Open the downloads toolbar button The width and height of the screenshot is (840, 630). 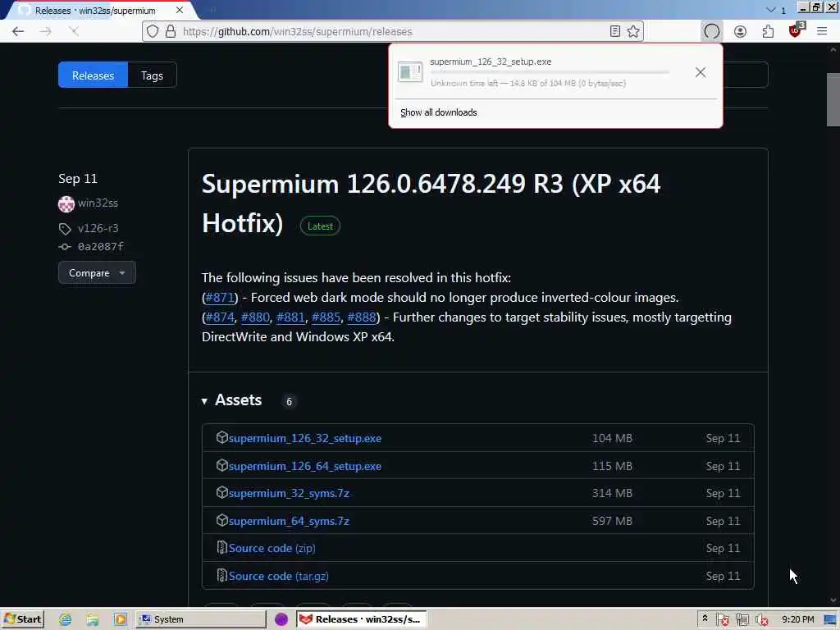coord(711,32)
